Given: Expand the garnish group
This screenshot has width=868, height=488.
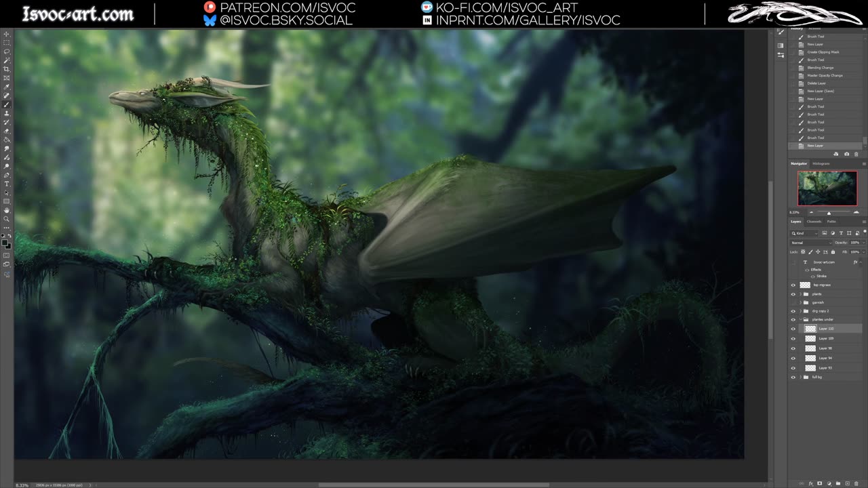Looking at the screenshot, I should coord(801,302).
